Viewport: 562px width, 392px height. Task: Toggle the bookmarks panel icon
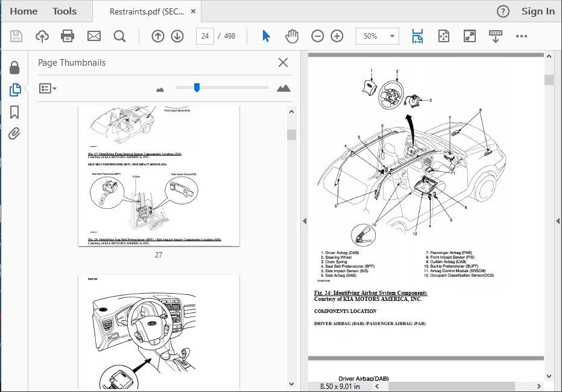[14, 112]
